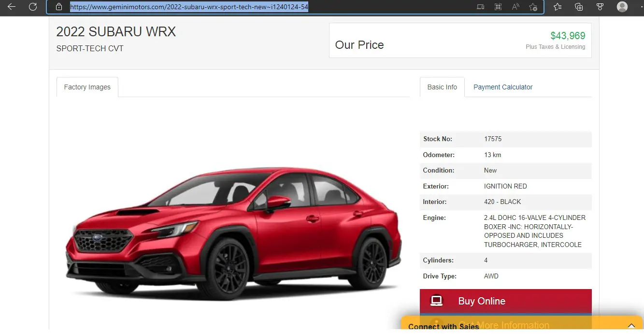Image resolution: width=644 pixels, height=334 pixels.
Task: Click Plus Taxes & Licensing text
Action: click(555, 47)
